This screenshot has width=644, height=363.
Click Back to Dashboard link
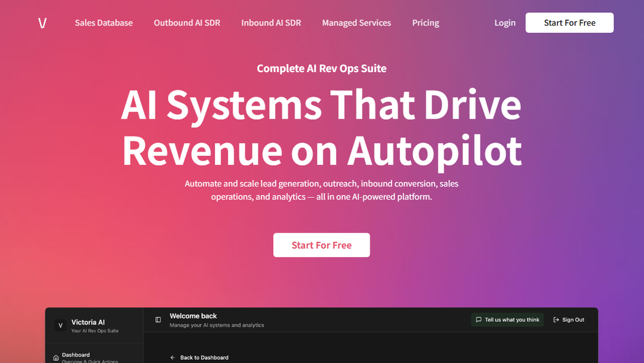(x=200, y=358)
